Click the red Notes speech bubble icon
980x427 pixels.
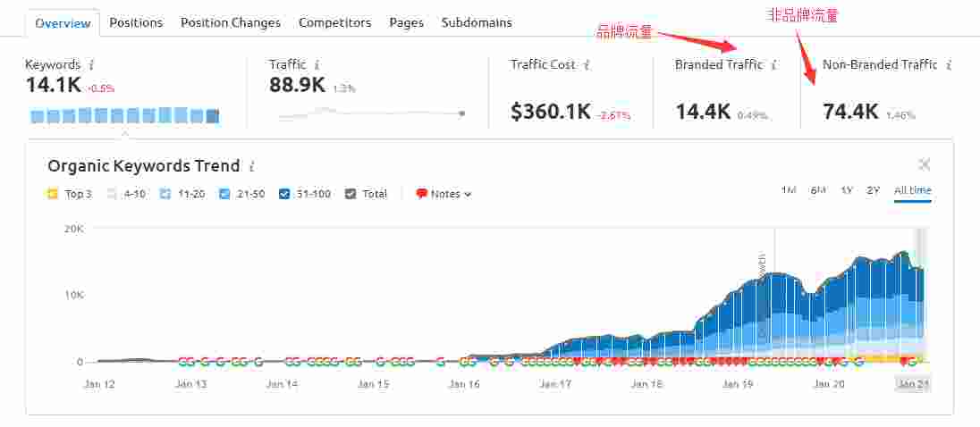click(x=421, y=194)
